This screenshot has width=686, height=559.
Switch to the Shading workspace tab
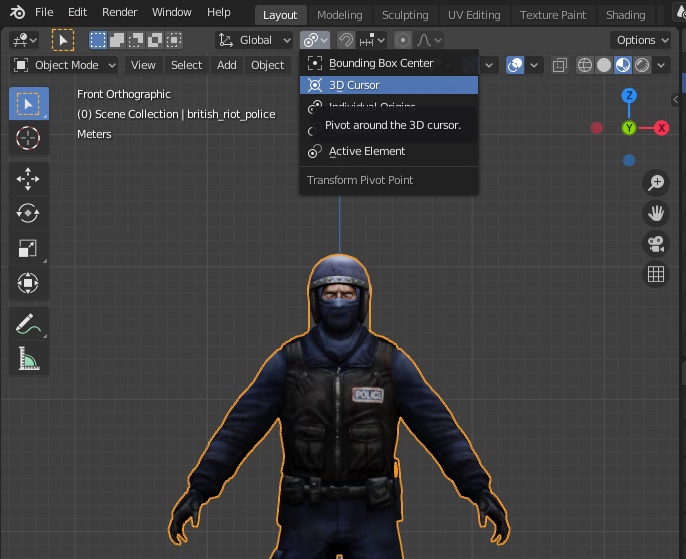(x=626, y=15)
